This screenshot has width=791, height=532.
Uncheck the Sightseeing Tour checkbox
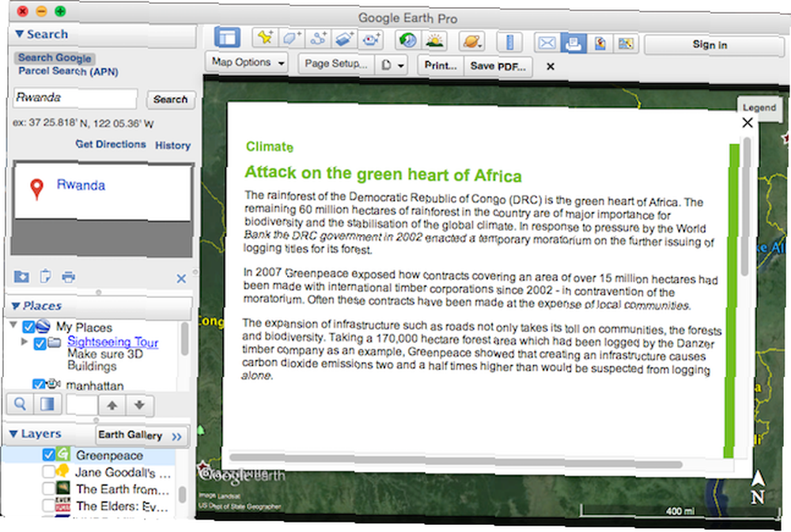point(40,344)
